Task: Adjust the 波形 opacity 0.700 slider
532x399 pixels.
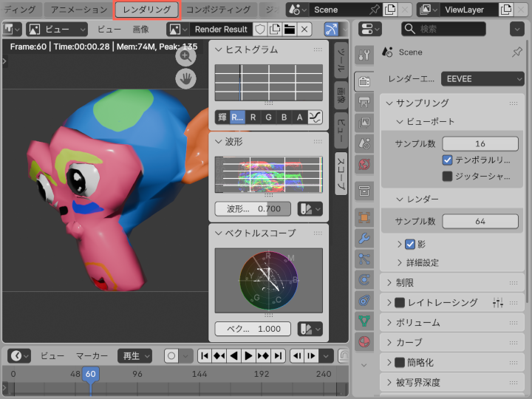Action: click(x=253, y=208)
